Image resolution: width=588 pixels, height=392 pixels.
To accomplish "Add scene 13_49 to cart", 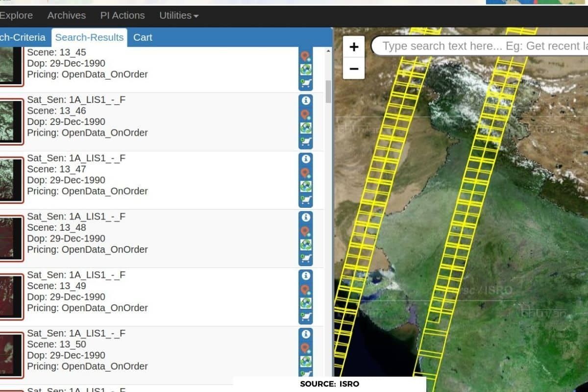I will (306, 317).
